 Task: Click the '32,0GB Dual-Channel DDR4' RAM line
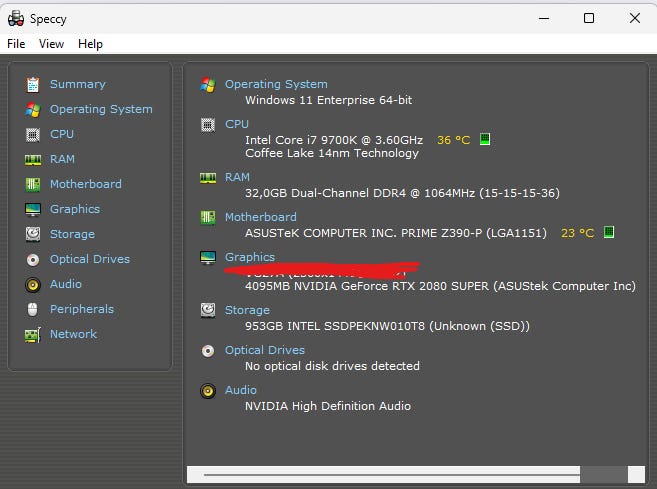pos(402,193)
